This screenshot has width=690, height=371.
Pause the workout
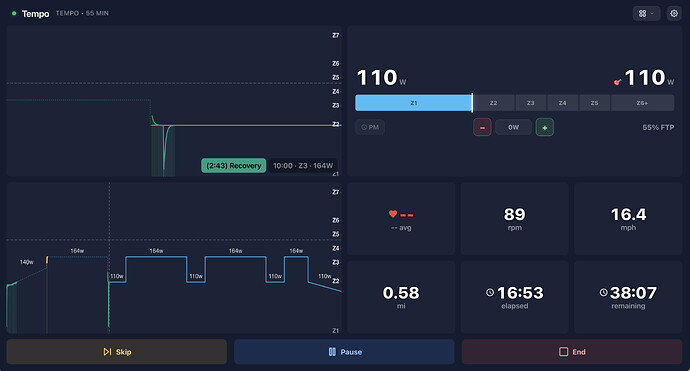344,352
